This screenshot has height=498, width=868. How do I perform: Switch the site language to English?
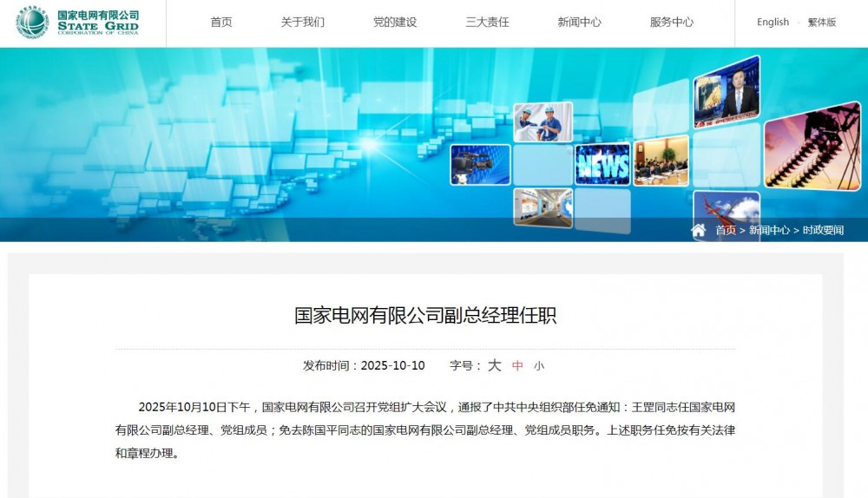click(773, 23)
